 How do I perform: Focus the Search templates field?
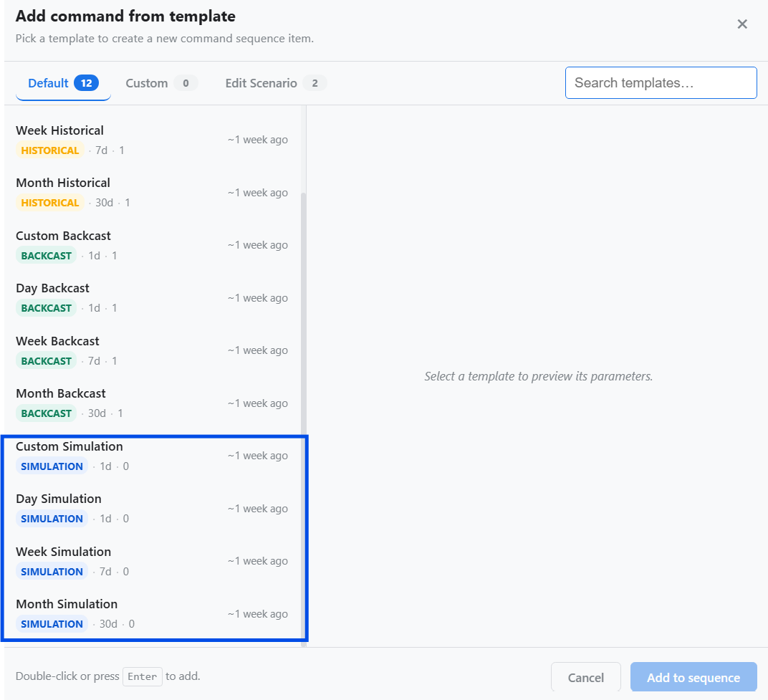(661, 83)
